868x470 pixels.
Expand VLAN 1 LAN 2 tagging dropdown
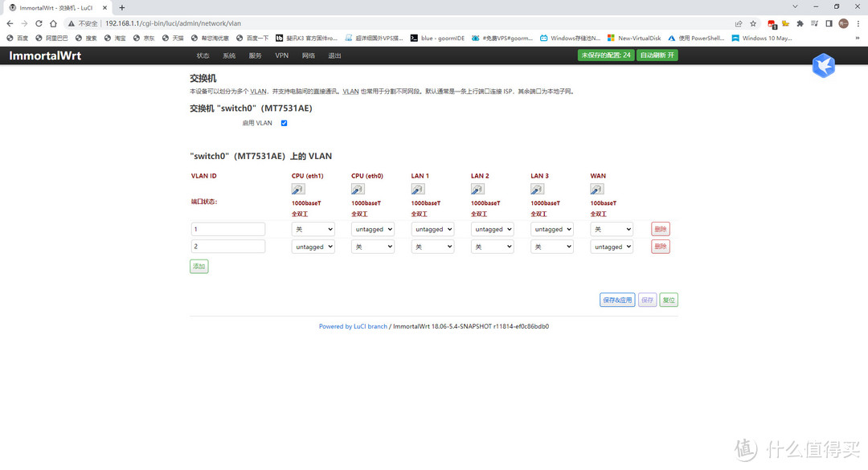(492, 229)
